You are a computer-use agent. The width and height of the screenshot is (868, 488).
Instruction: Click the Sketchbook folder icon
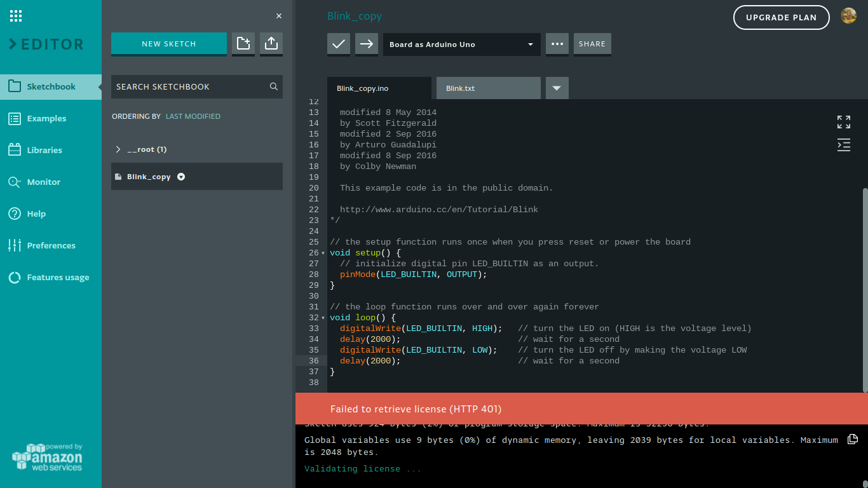click(15, 86)
